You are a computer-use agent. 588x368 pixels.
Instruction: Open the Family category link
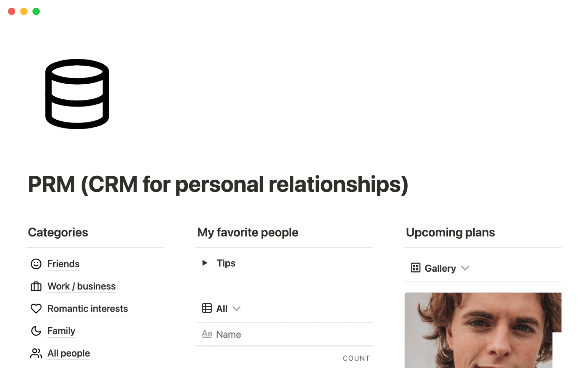click(x=61, y=331)
